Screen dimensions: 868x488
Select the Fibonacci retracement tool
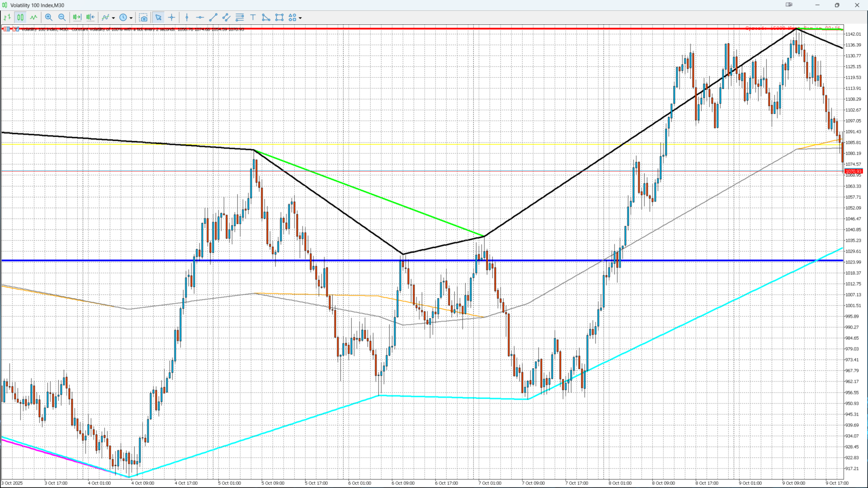point(240,18)
